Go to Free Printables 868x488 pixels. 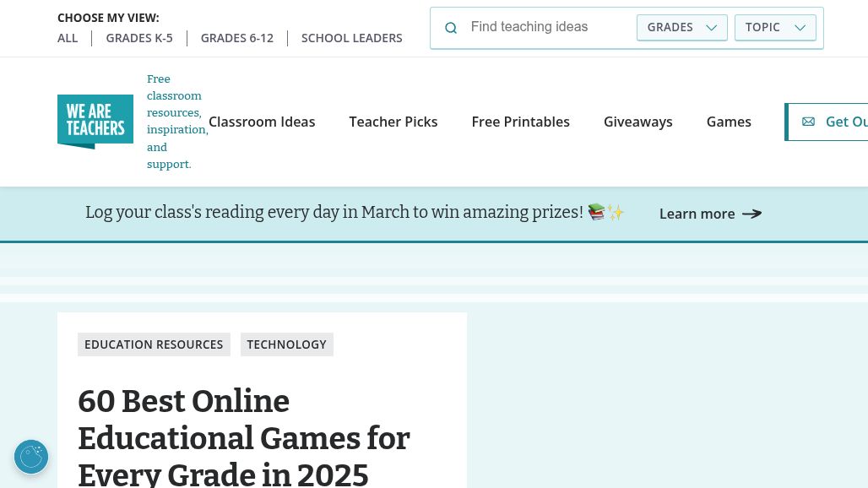click(x=520, y=122)
